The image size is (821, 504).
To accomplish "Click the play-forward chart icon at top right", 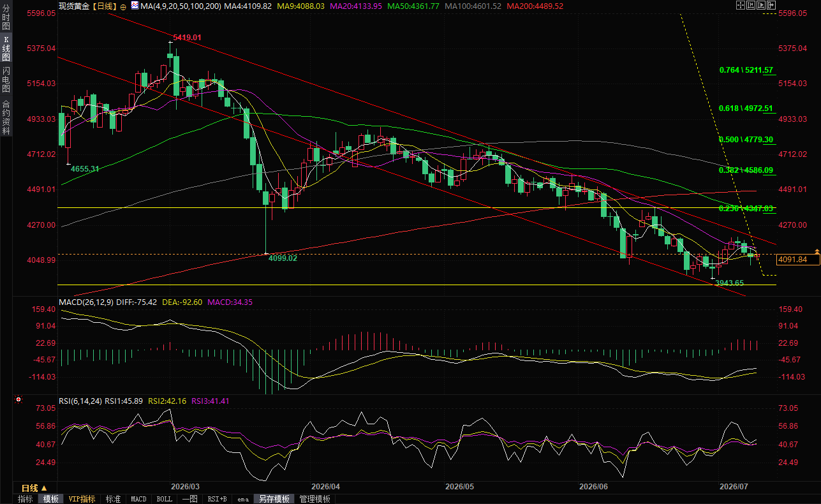I will pos(761,5).
